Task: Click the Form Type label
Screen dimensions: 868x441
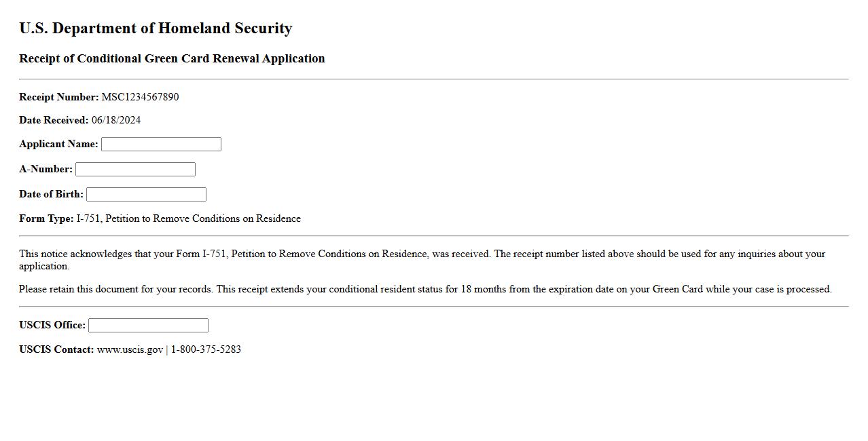Action: coord(46,218)
